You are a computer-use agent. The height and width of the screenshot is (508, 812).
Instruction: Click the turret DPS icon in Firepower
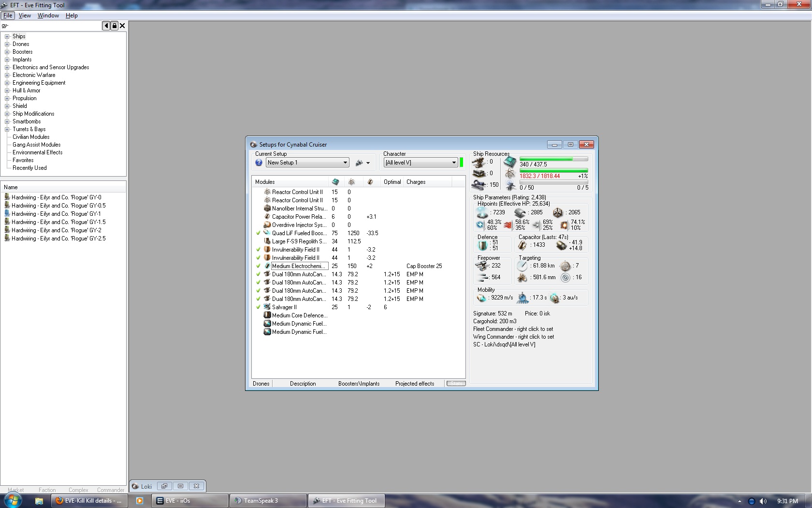[x=482, y=266]
